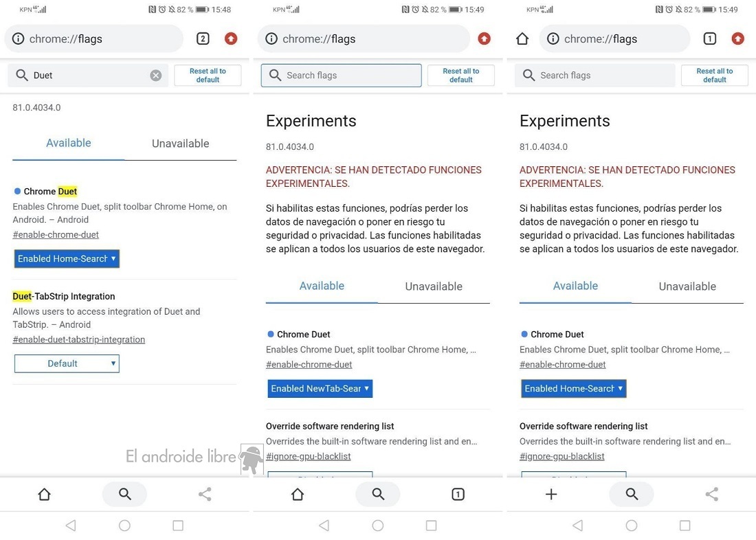The width and height of the screenshot is (756, 540).
Task: Tap the red update arrow icon in the middle screen
Action: (484, 38)
